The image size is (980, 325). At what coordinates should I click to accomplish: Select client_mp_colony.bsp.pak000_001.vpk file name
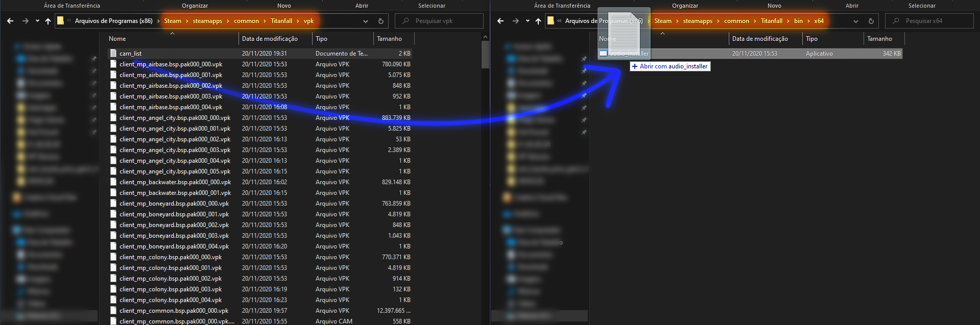point(171,267)
